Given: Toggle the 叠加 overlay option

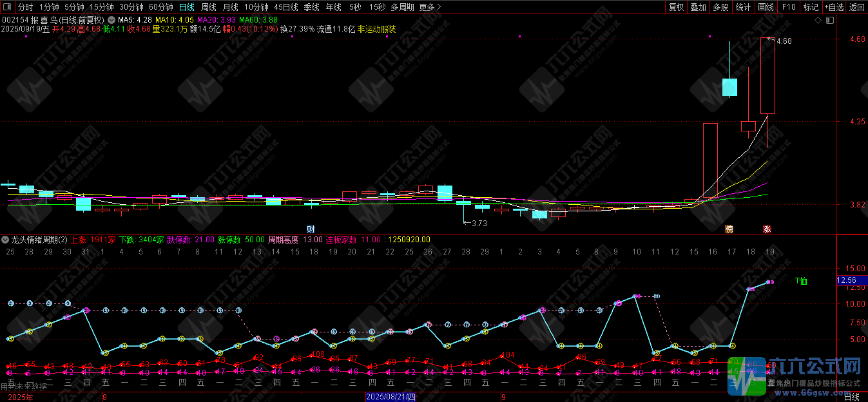Looking at the screenshot, I should (698, 7).
